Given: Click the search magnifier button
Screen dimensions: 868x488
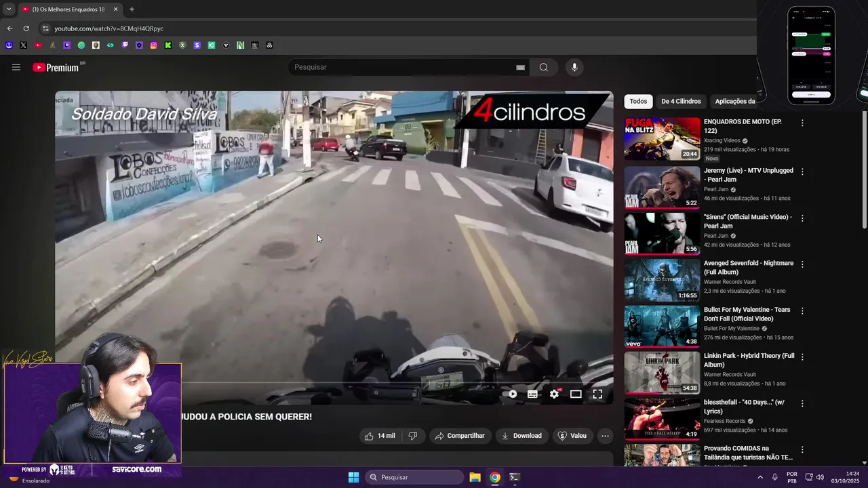Looking at the screenshot, I should (544, 67).
